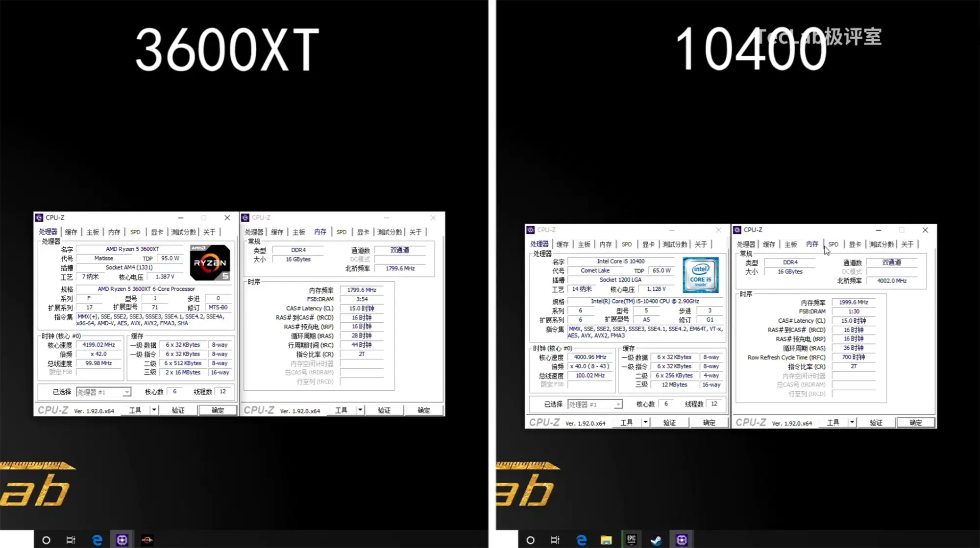The image size is (980, 548).
Task: Switch to 处理器 tab in 10400 memory window
Action: point(746,244)
